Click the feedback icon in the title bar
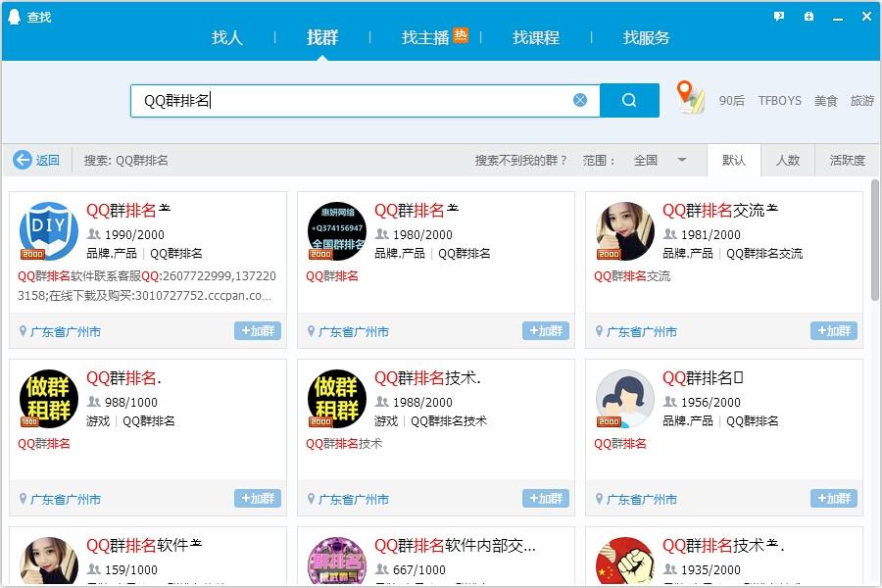The height and width of the screenshot is (588, 882). [x=777, y=16]
